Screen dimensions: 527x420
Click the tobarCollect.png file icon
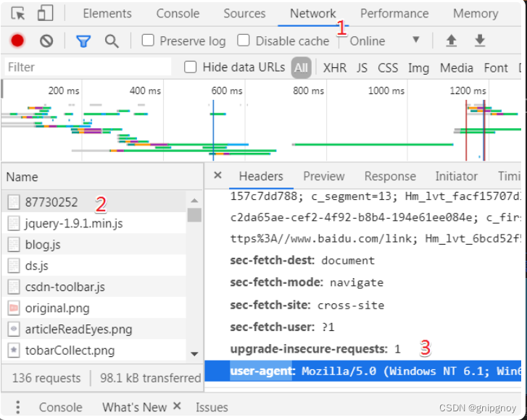(x=14, y=350)
